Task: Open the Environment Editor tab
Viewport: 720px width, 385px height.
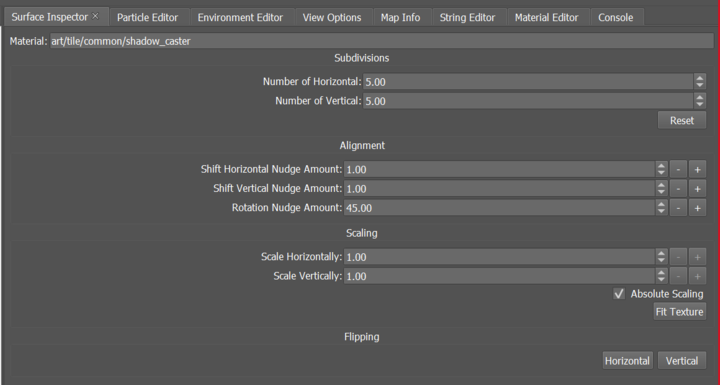Action: pyautogui.click(x=240, y=17)
